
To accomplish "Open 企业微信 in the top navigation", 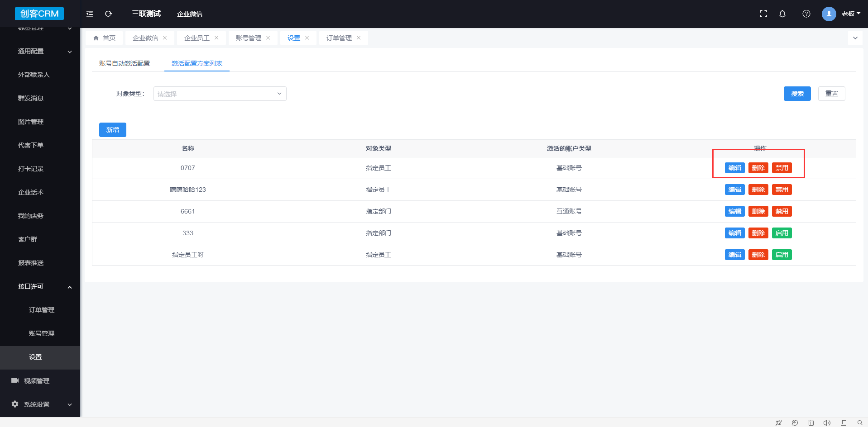I will [x=190, y=14].
